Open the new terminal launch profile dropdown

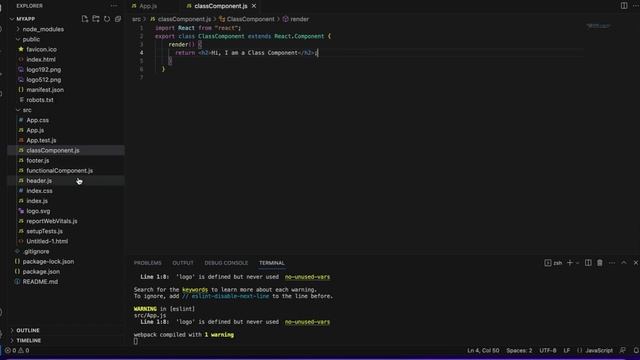point(577,263)
